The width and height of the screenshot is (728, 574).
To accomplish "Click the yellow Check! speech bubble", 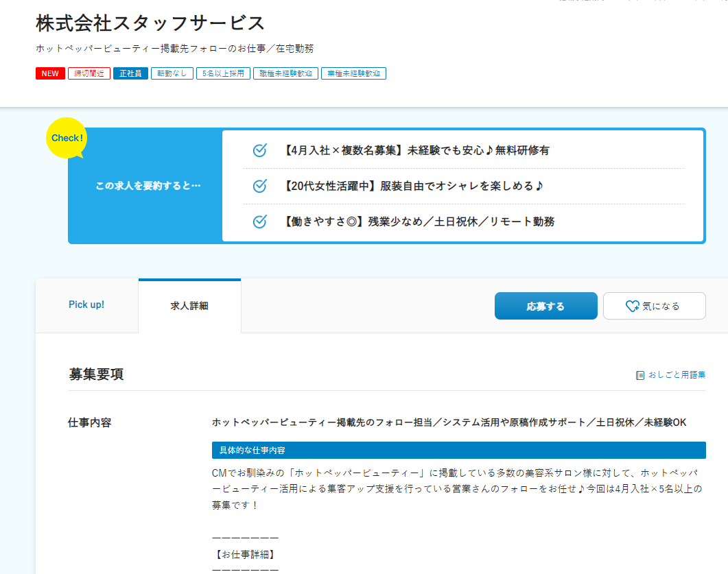I will click(x=67, y=139).
